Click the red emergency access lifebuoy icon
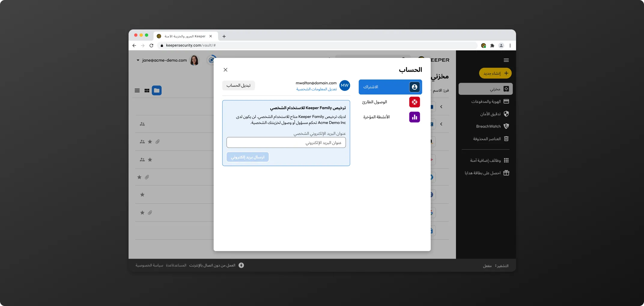644x306 pixels. (415, 102)
